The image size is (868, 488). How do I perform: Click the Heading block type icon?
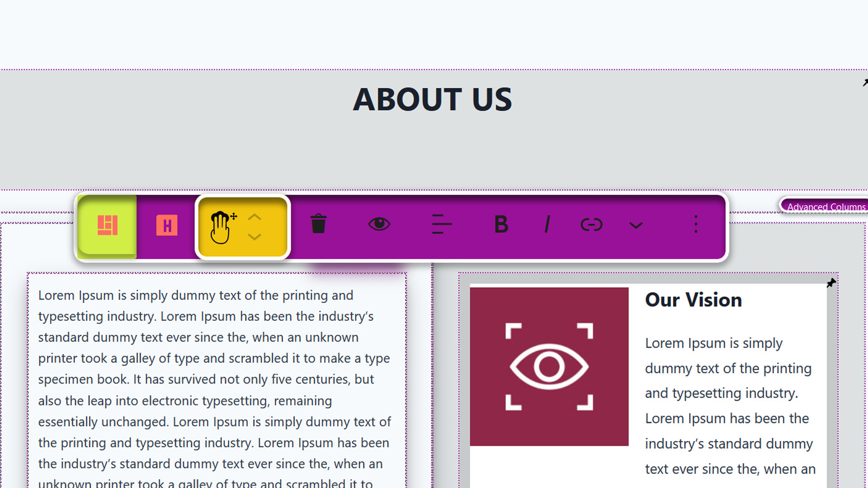(167, 225)
